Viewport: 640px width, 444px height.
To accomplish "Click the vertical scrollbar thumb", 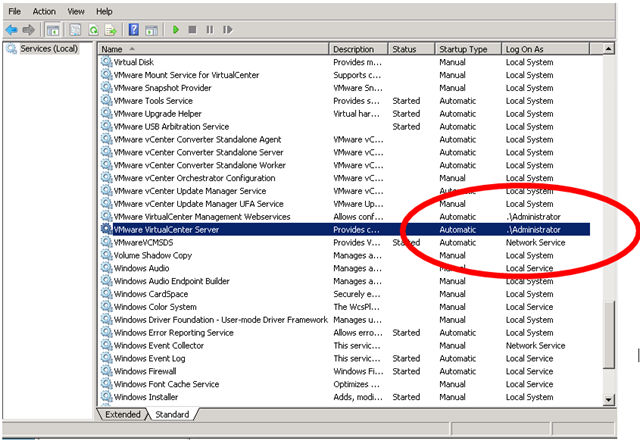I will pos(609,335).
